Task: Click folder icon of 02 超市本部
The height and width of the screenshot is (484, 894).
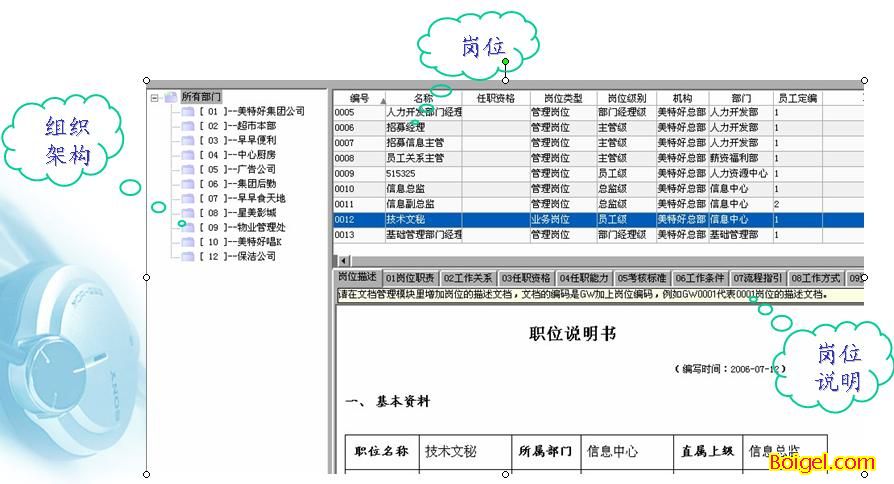Action: click(x=188, y=126)
